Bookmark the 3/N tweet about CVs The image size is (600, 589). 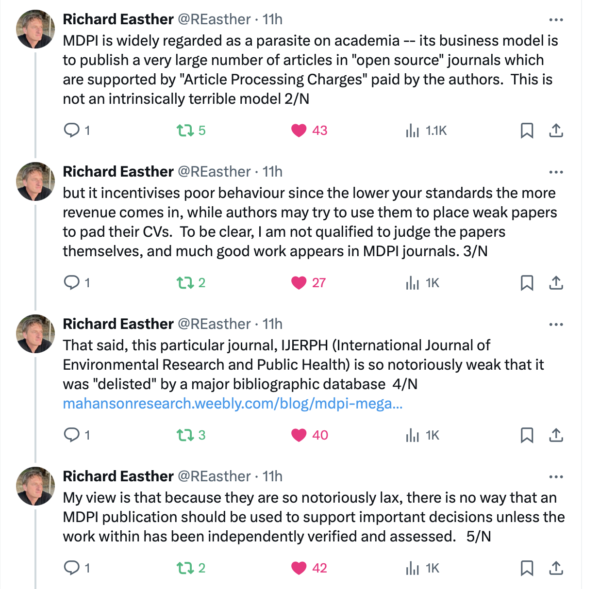[527, 282]
